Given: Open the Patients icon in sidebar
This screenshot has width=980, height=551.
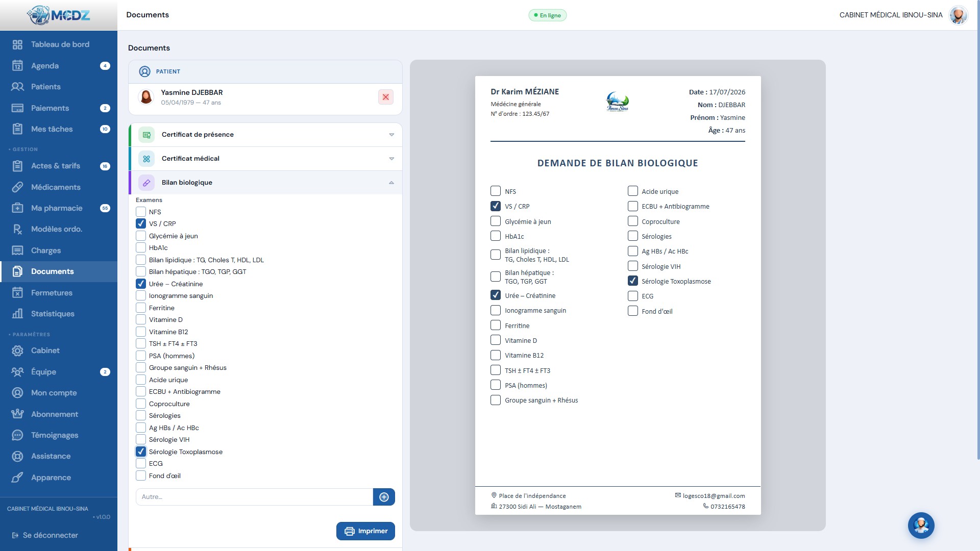Looking at the screenshot, I should click(17, 87).
